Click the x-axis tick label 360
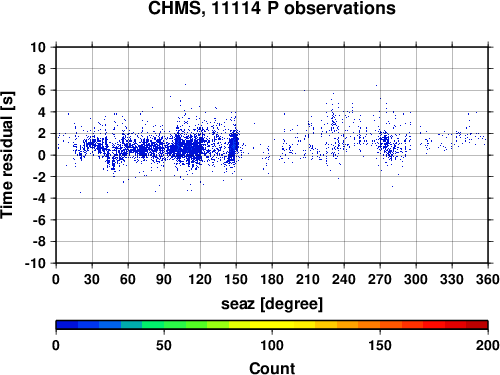Viewport: 500px width, 375px height. (x=488, y=279)
